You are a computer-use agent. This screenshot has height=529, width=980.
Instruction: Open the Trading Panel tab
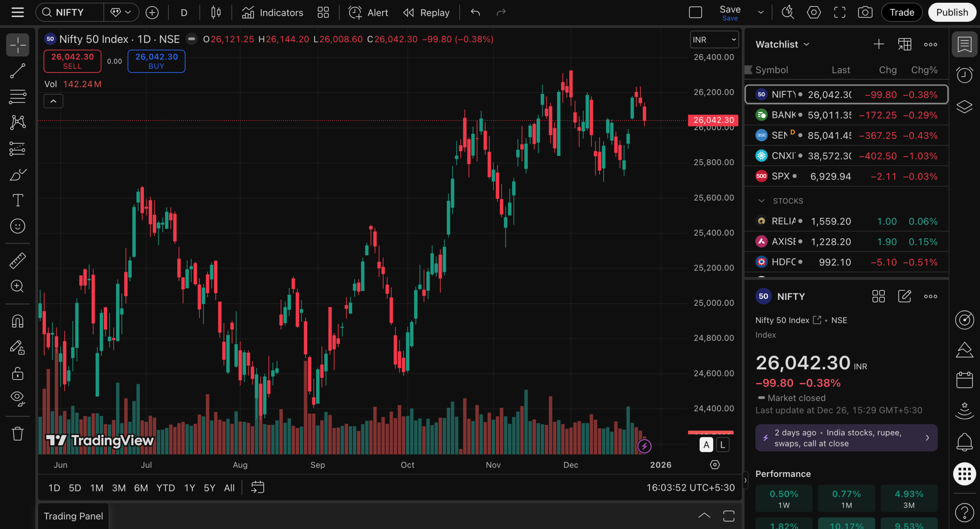(x=73, y=516)
